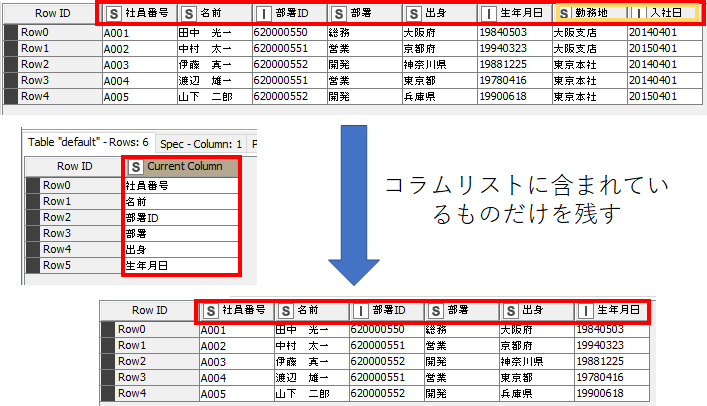Viewport: 707px width, 406px height.
Task: Click cell 神奈川県 in the lower result table
Action: click(537, 362)
